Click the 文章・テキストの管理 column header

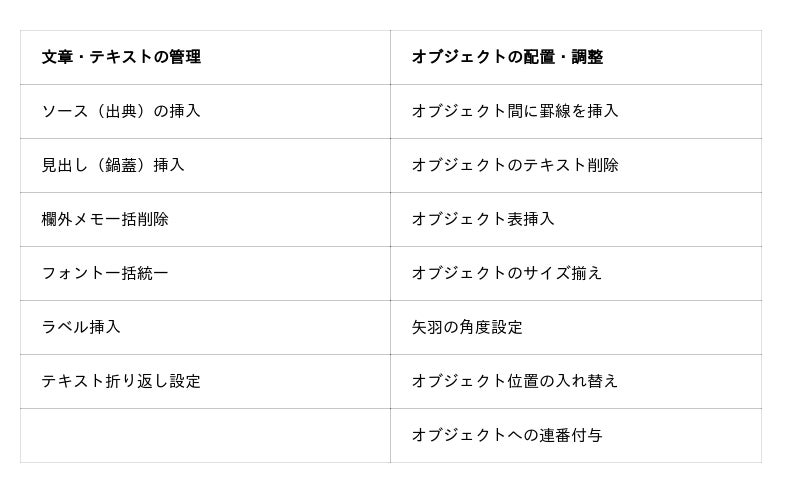[x=121, y=57]
